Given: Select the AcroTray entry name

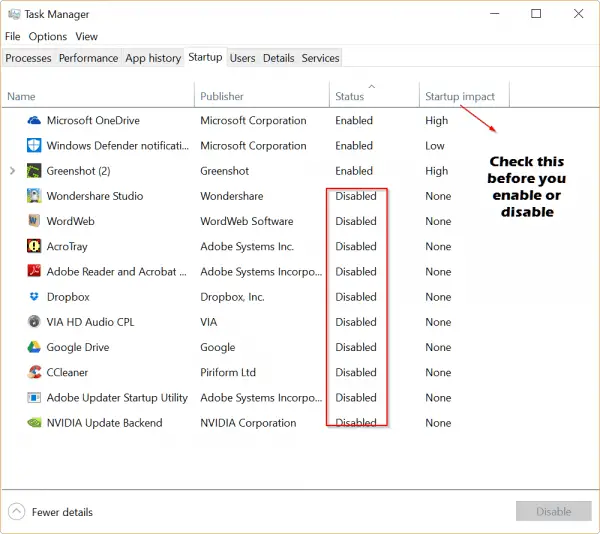Looking at the screenshot, I should 67,247.
